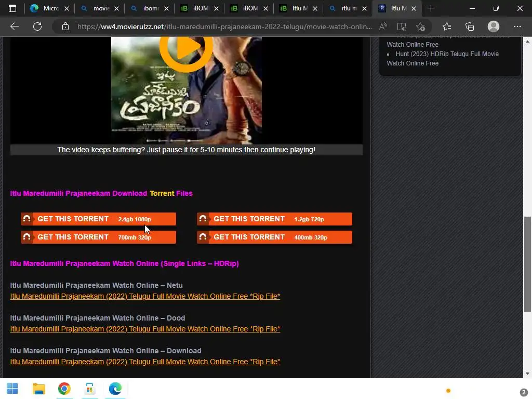View site info via the lock icon
Screen dimensions: 532x399
(65, 26)
